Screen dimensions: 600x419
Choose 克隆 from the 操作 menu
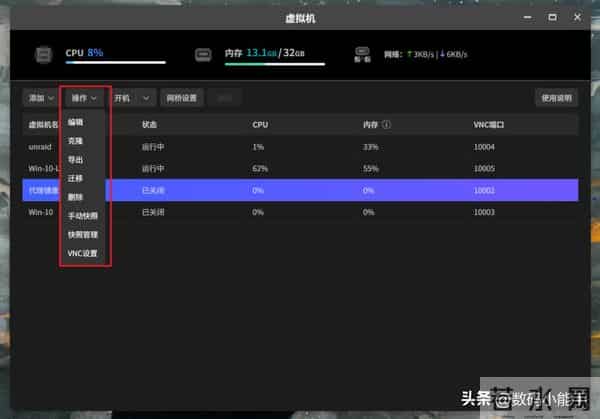[x=75, y=141]
